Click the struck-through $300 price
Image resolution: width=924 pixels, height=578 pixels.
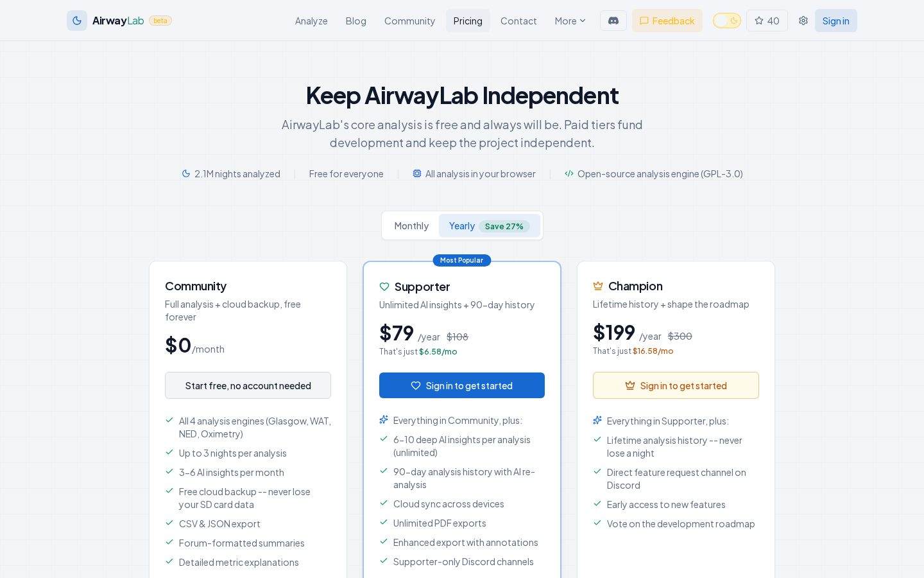pos(680,336)
